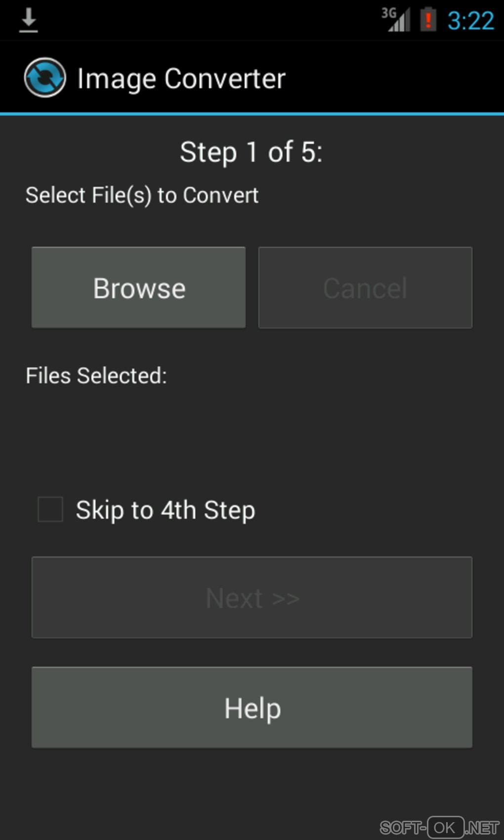504x840 pixels.
Task: Tap the 'Skip to 4th Step' label
Action: (x=166, y=510)
